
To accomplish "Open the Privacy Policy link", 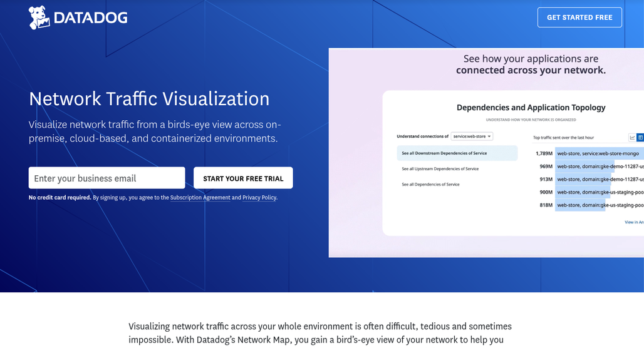I will click(x=259, y=197).
